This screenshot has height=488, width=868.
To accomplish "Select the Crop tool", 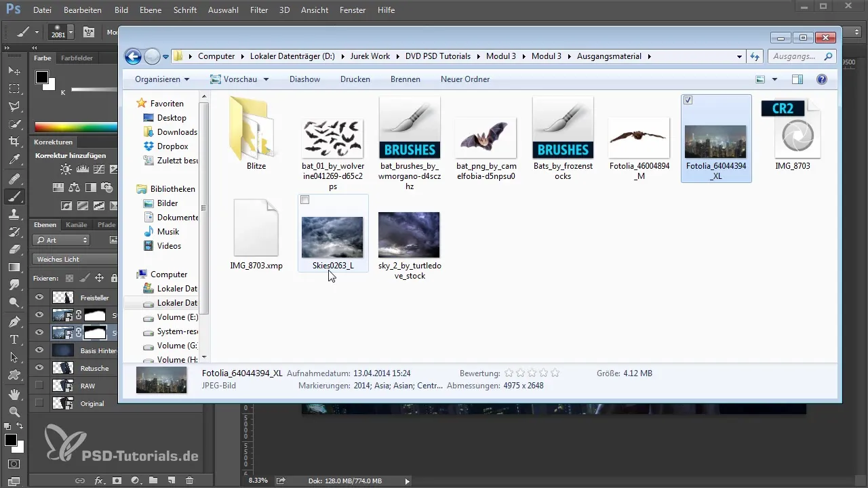I will coord(14,142).
